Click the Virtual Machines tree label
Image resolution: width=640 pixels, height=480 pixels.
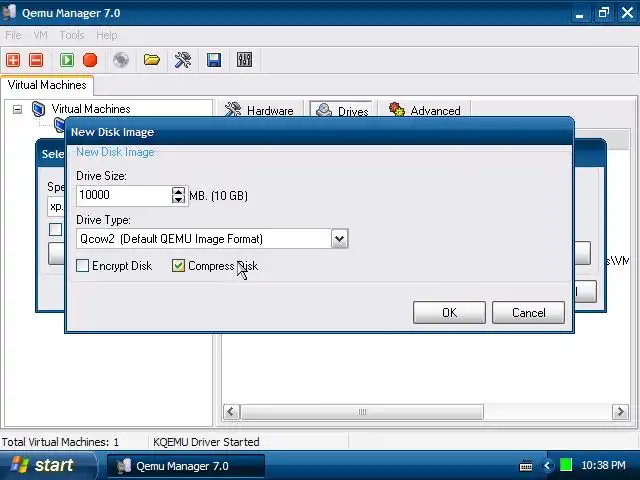pyautogui.click(x=91, y=109)
